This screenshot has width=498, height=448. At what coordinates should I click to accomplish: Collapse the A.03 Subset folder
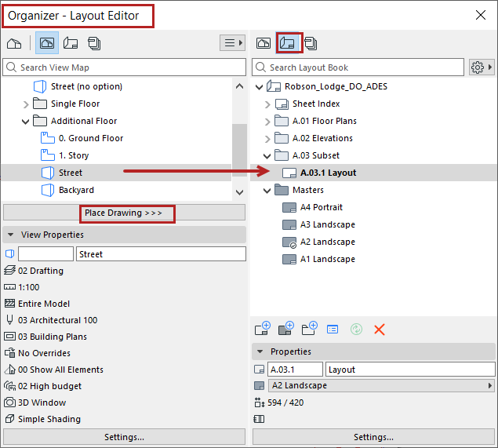pos(267,155)
